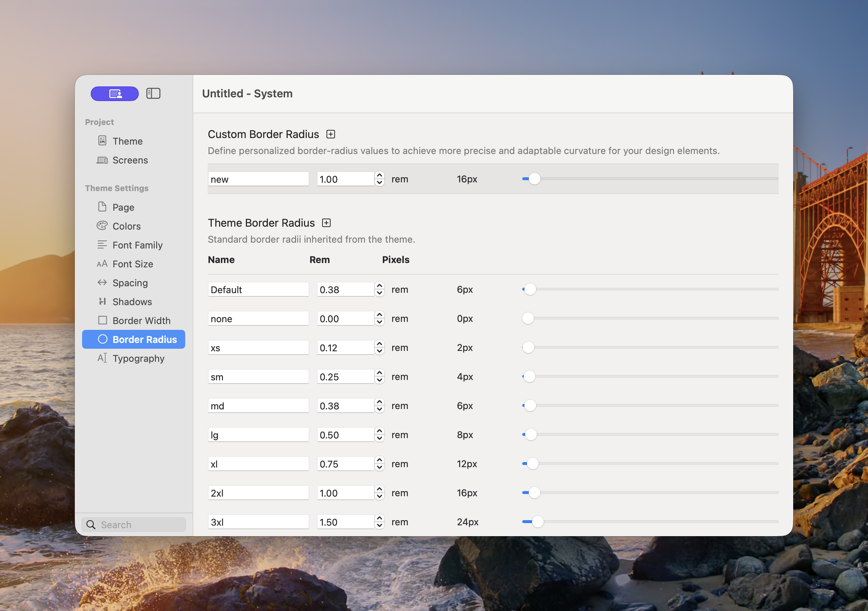This screenshot has width=868, height=611.
Task: Click the custom radius name field 'new'
Action: point(258,179)
